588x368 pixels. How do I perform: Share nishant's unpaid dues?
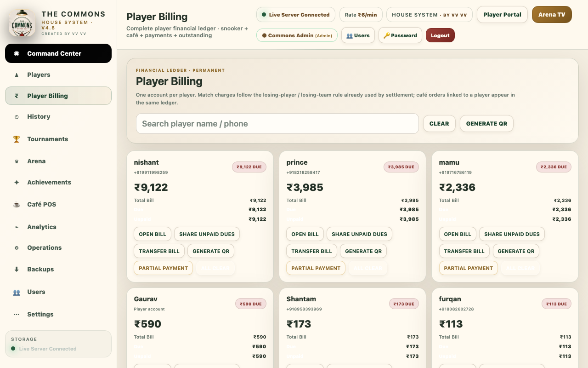(207, 234)
